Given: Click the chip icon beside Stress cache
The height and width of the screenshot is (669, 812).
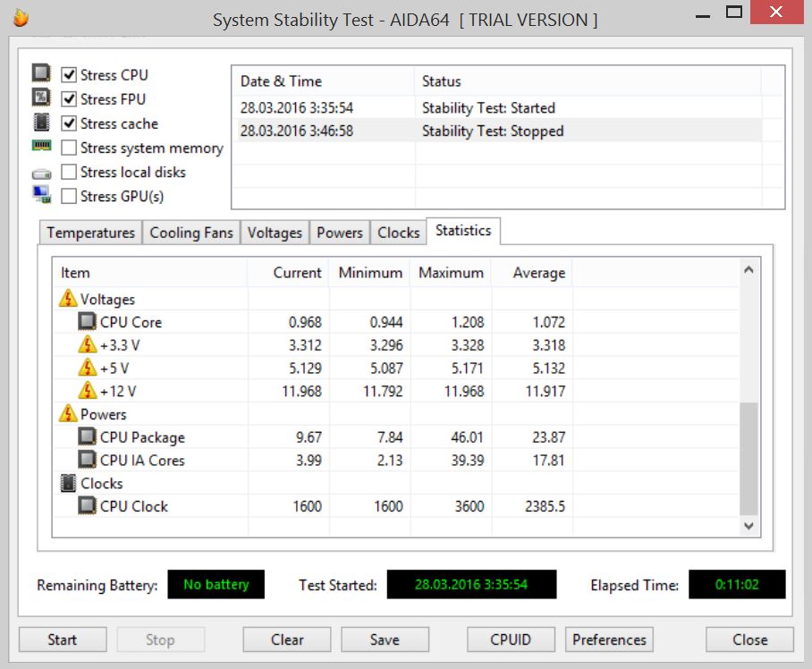Looking at the screenshot, I should pyautogui.click(x=41, y=123).
